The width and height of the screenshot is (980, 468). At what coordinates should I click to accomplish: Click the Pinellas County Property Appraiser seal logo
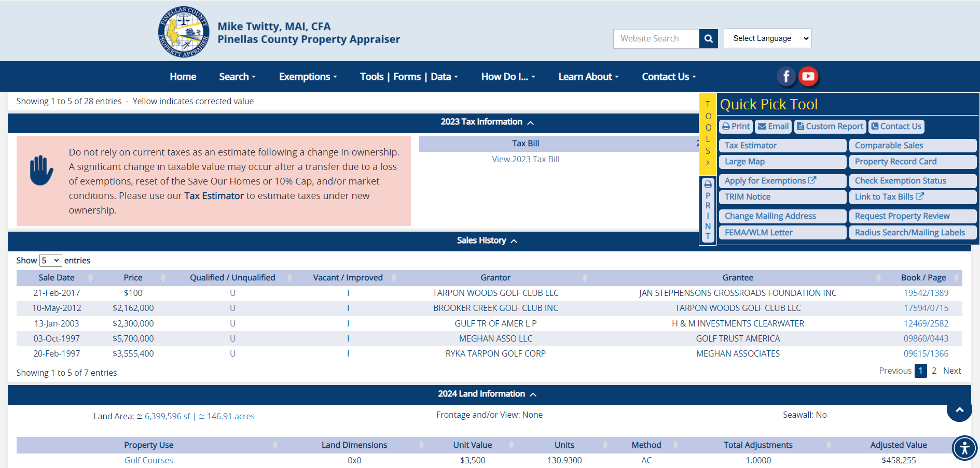pos(184,32)
